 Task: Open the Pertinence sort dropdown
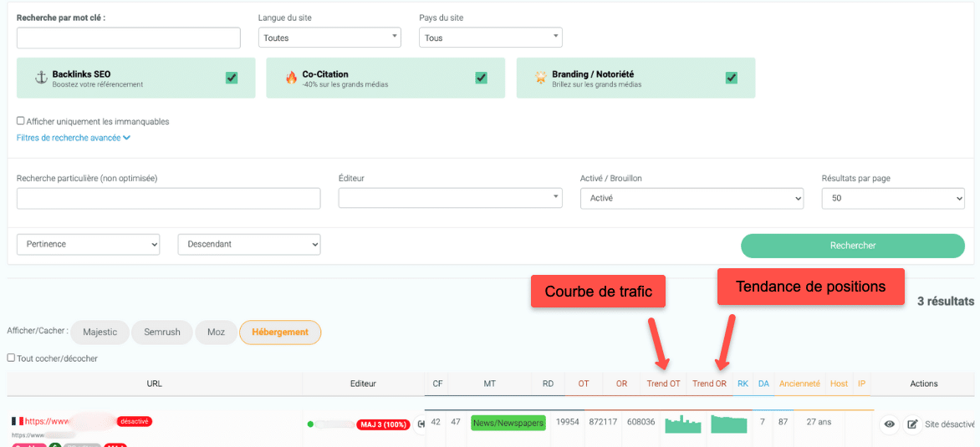pos(88,244)
